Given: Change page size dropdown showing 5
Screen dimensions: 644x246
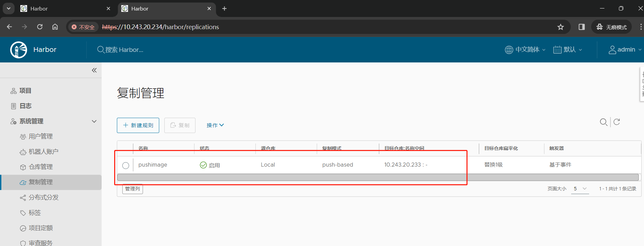Looking at the screenshot, I should (x=580, y=189).
